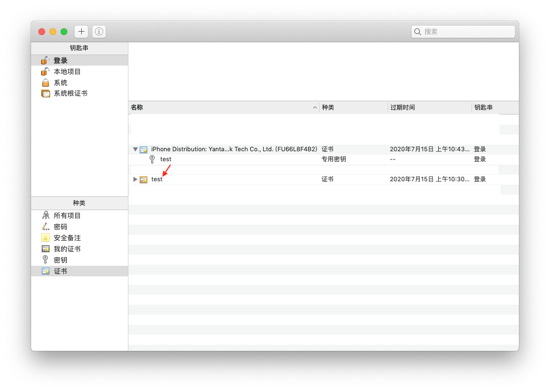Screen dimensions: 550x392
Task: Click the key icon beside the test private key
Action: 152,159
